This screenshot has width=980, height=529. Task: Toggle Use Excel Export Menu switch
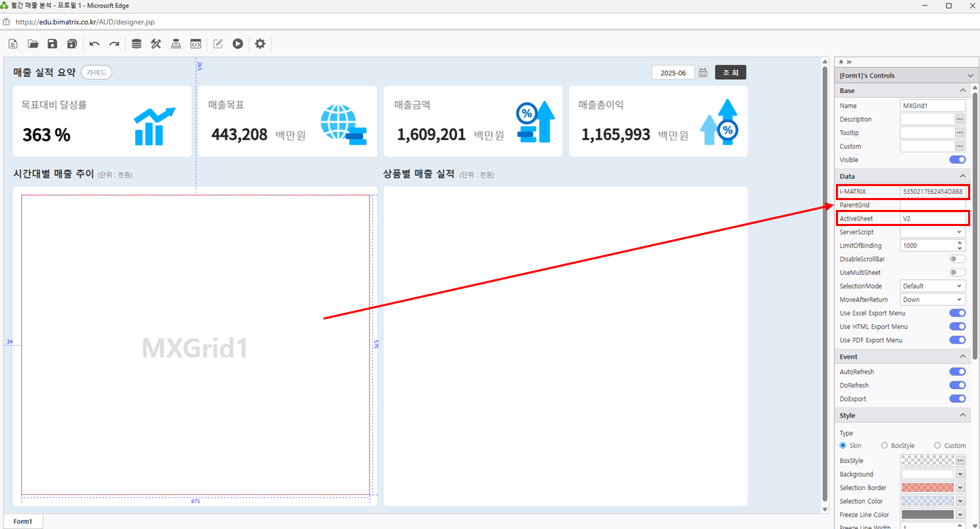[957, 313]
